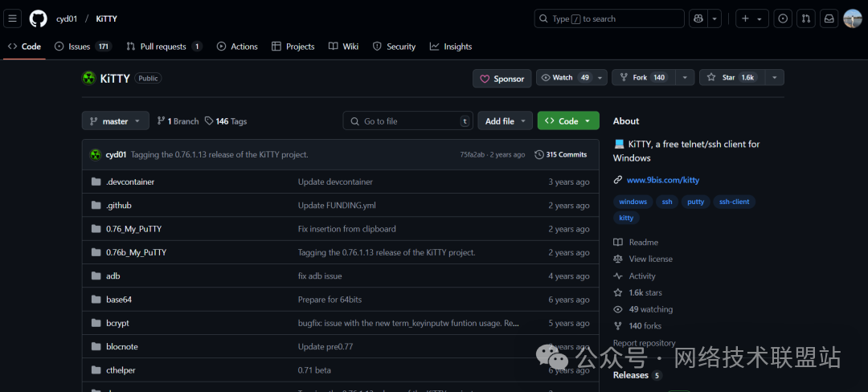
Task: Expand the Watch options dropdown arrow
Action: point(600,77)
